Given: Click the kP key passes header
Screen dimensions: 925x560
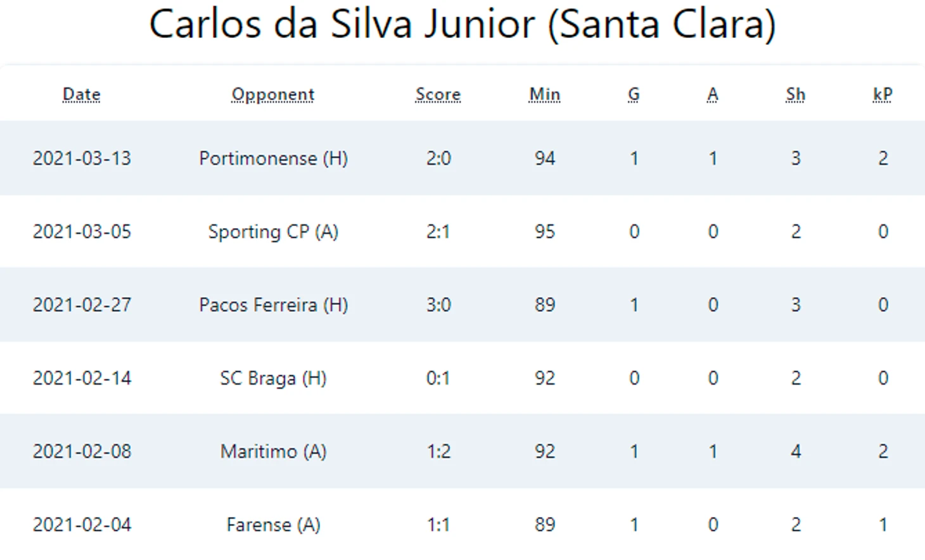Looking at the screenshot, I should click(x=883, y=94).
